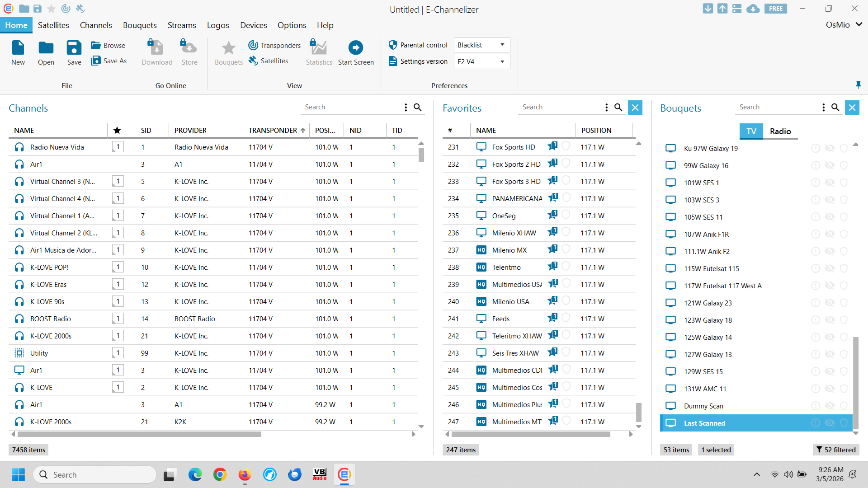Expand the OsMio profile dropdown
Image resolution: width=868 pixels, height=488 pixels.
point(844,25)
